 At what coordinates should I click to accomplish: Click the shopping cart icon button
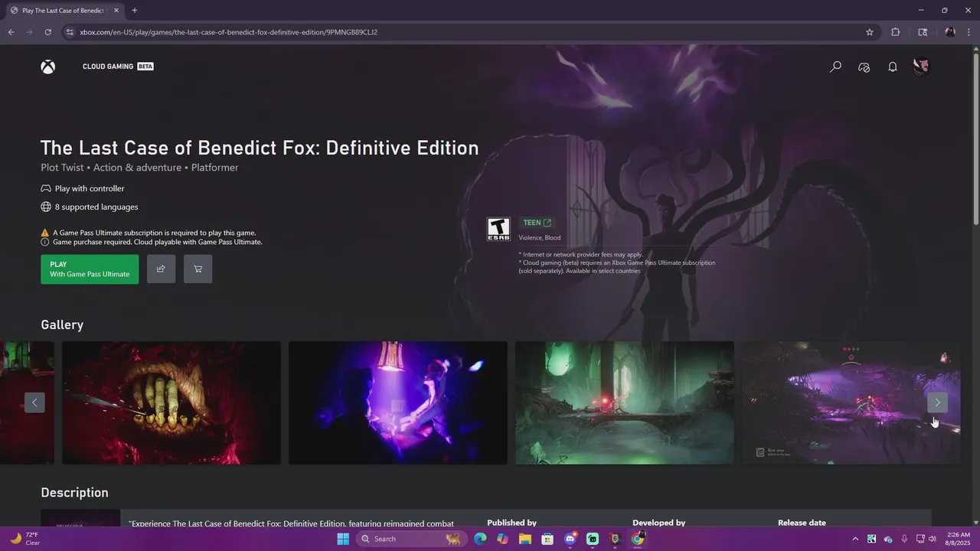point(198,269)
